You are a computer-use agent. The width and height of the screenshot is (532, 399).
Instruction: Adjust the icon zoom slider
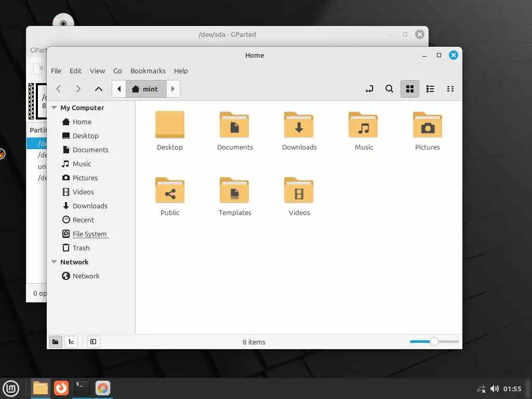click(434, 342)
